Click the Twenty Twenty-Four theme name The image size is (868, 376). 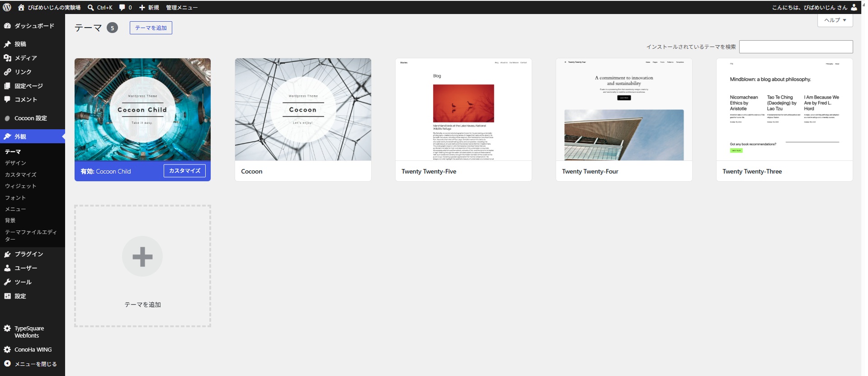(590, 172)
